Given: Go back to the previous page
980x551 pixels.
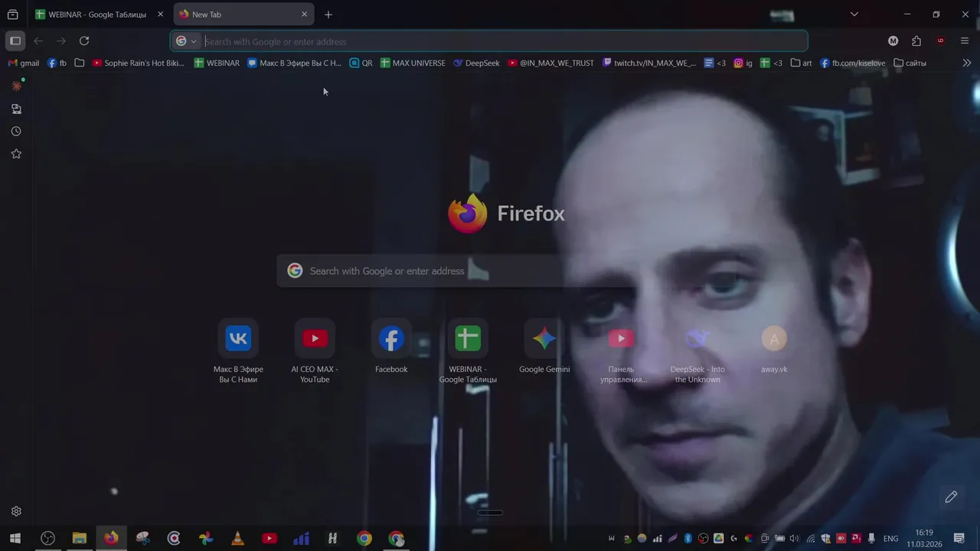Looking at the screenshot, I should [38, 41].
